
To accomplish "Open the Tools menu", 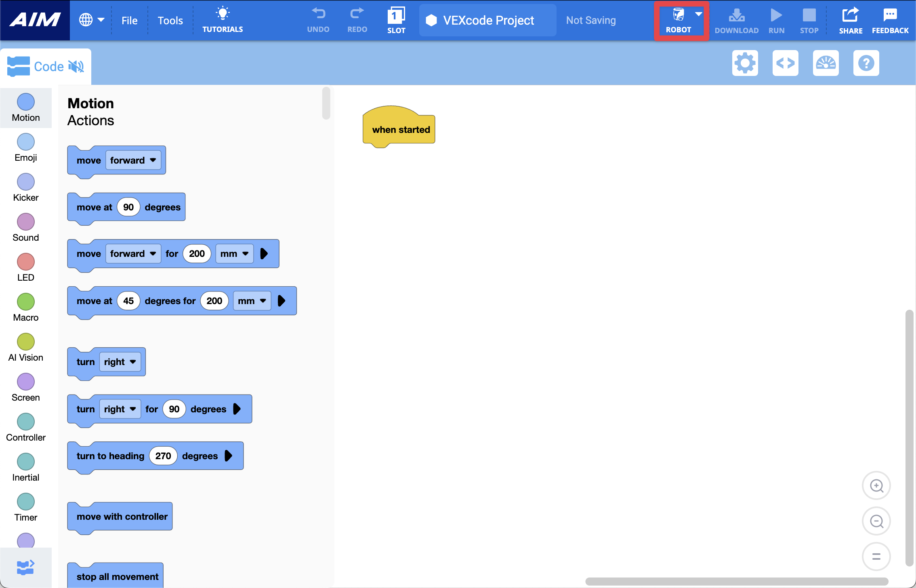I will 170,20.
